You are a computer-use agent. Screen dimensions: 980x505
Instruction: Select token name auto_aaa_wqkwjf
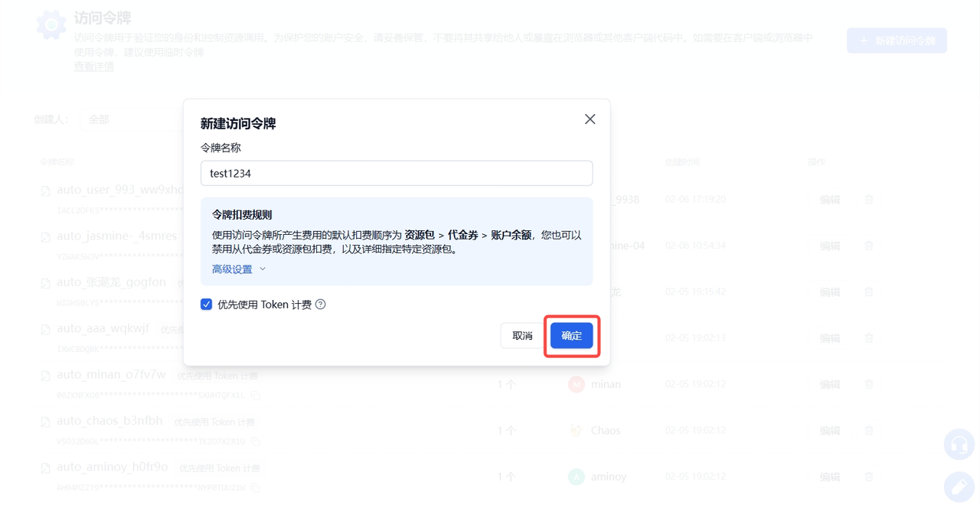(103, 329)
